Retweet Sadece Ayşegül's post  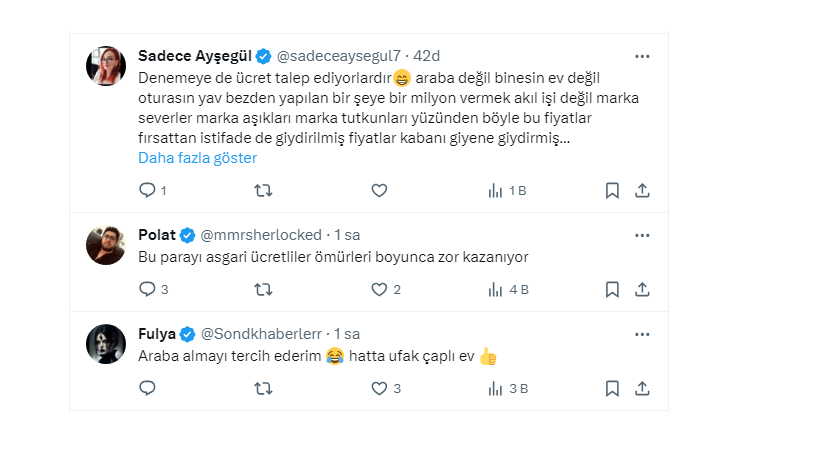point(264,190)
